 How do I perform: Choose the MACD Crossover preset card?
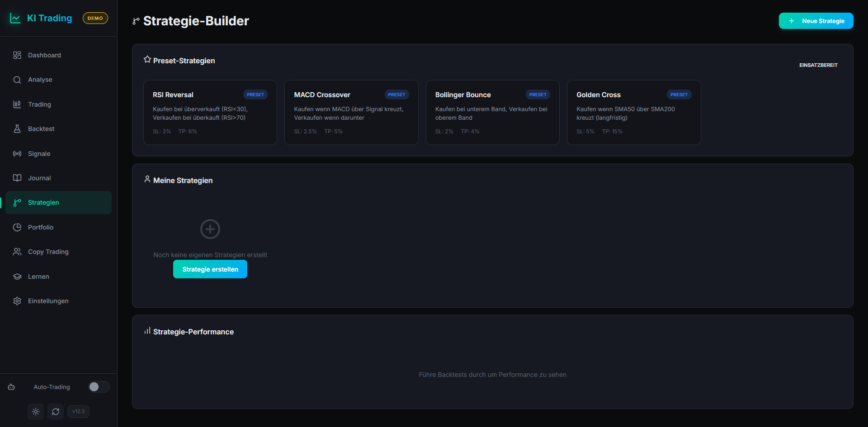click(351, 113)
